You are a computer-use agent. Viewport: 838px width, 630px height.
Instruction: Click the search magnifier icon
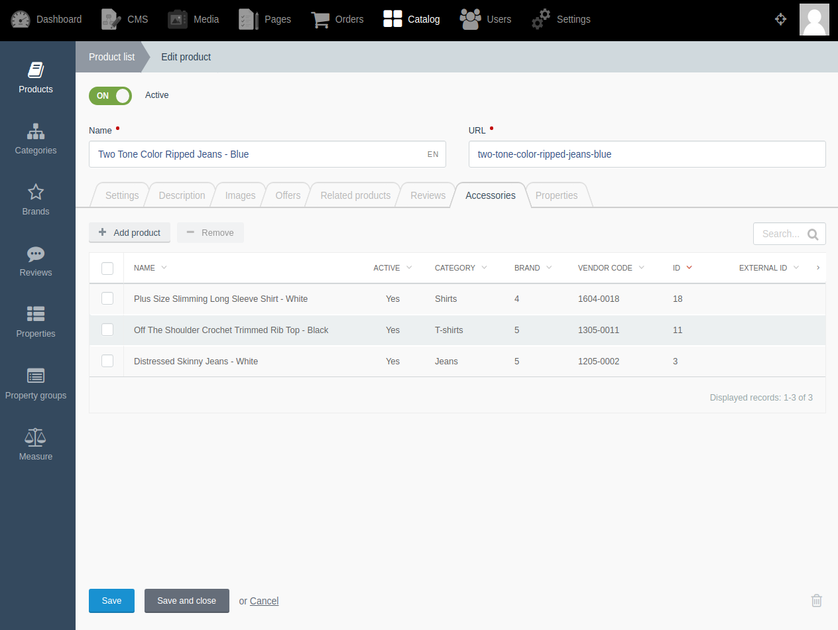pos(813,234)
